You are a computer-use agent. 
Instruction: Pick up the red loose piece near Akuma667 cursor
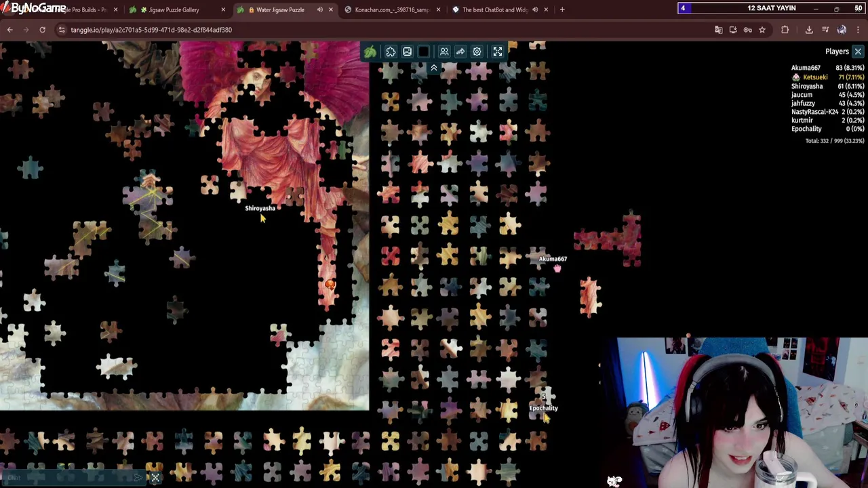click(x=590, y=297)
